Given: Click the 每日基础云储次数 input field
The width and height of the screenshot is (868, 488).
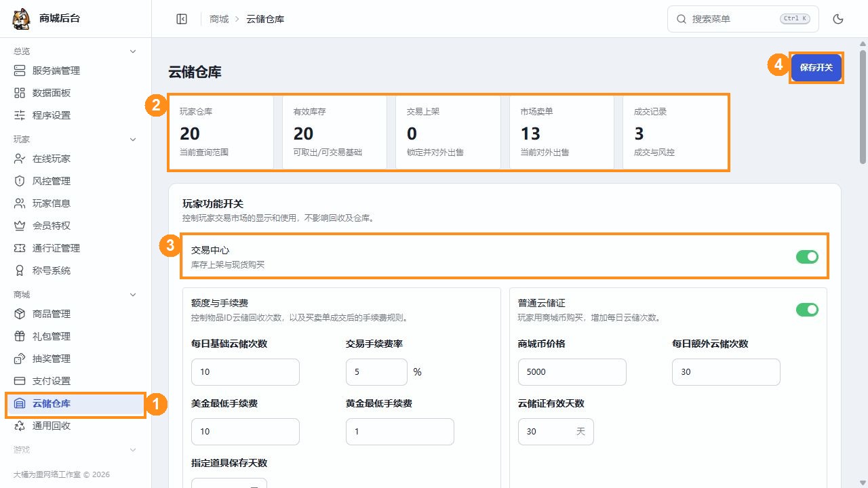Looking at the screenshot, I should (245, 372).
